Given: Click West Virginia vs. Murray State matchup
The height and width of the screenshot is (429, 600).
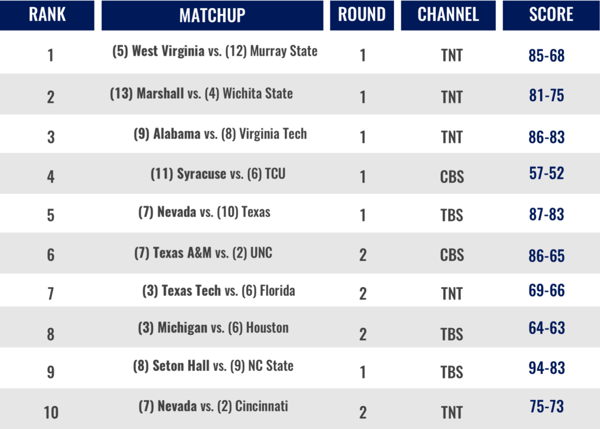Looking at the screenshot, I should click(x=215, y=51).
